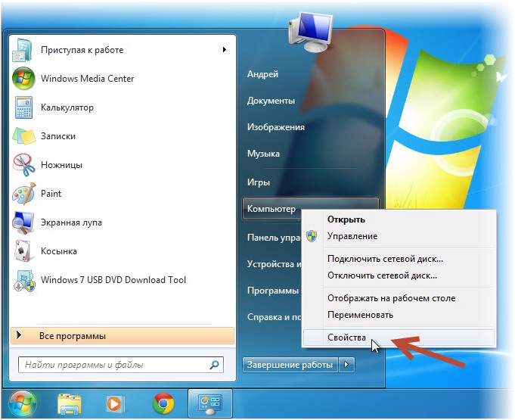The image size is (515, 420).
Task: Open the Изображения link
Action: click(x=276, y=127)
